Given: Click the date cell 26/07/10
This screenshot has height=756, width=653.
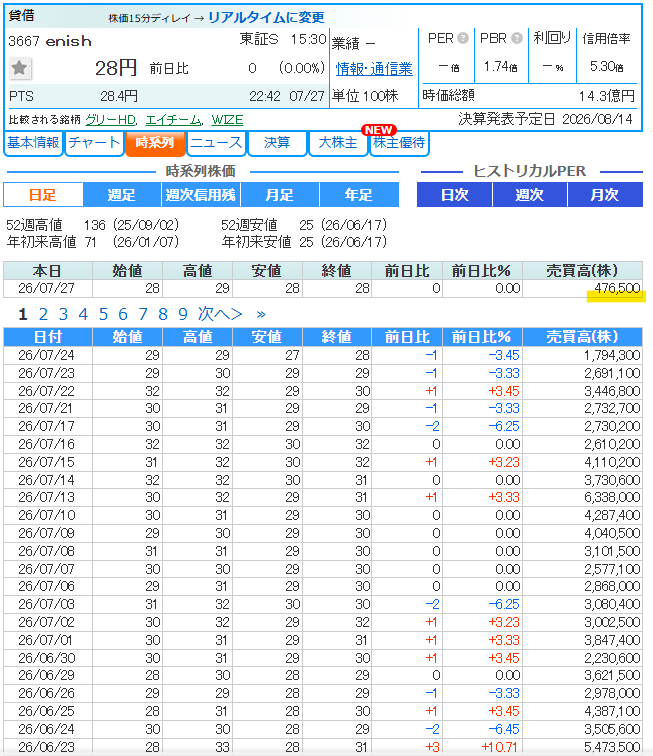Looking at the screenshot, I should click(x=46, y=515).
